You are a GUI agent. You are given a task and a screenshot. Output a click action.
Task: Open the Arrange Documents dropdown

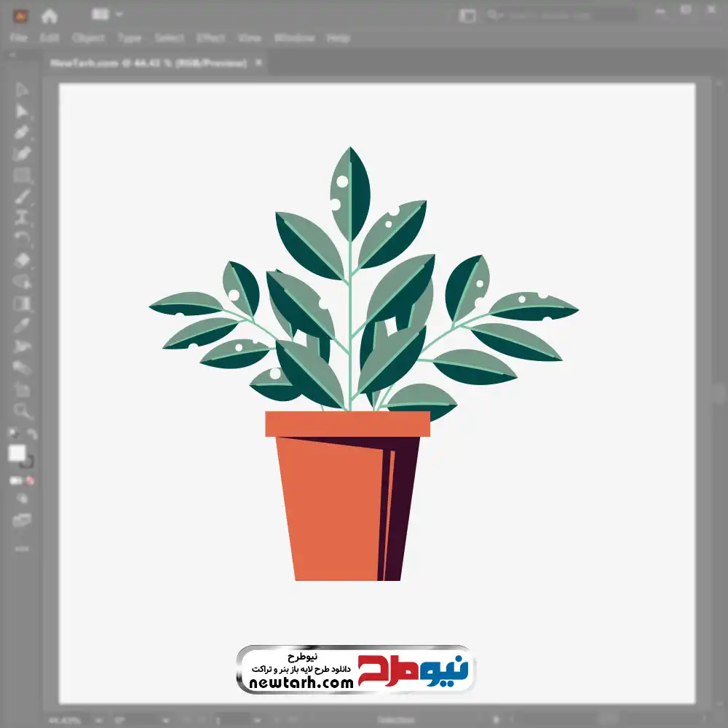(x=107, y=15)
